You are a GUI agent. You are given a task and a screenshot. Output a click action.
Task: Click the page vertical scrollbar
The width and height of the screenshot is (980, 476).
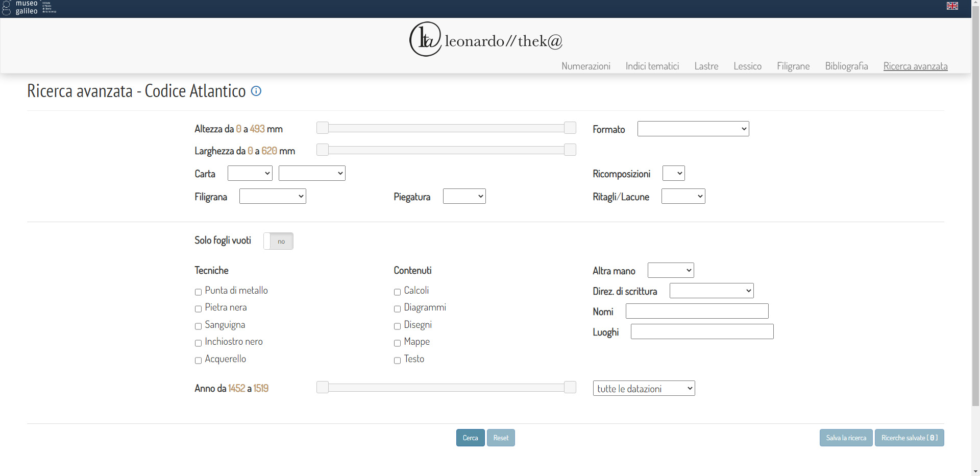pyautogui.click(x=975, y=207)
